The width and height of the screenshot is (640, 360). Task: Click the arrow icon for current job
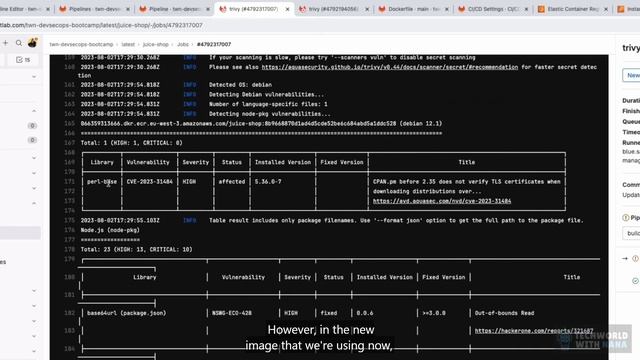[x=625, y=258]
